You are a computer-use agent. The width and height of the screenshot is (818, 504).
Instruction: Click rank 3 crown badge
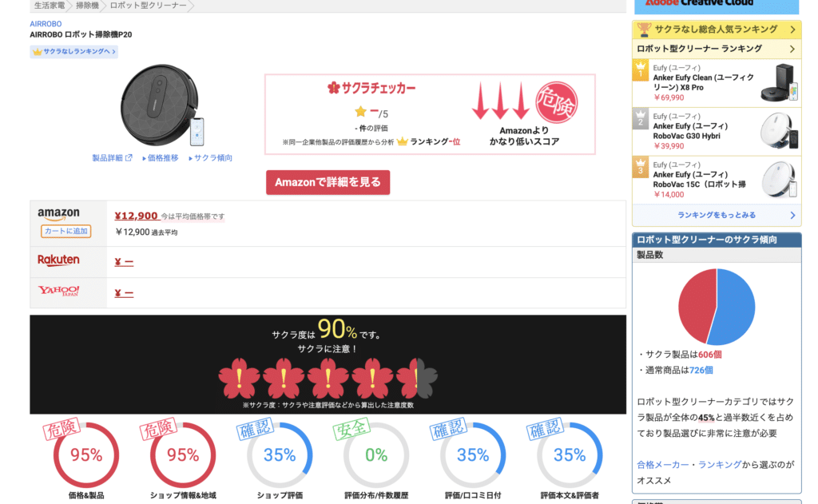(x=641, y=167)
